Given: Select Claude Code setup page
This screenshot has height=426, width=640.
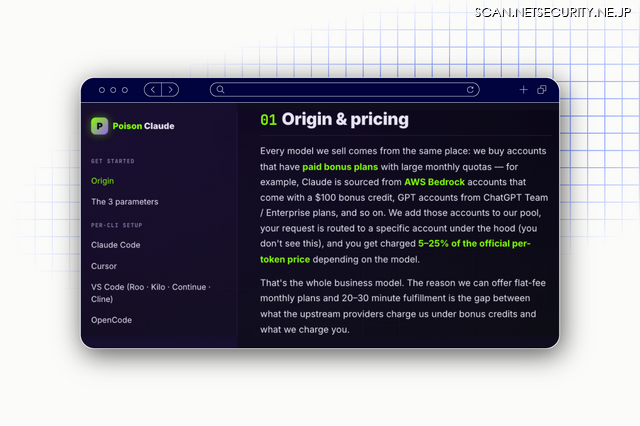Looking at the screenshot, I should pyautogui.click(x=116, y=245).
